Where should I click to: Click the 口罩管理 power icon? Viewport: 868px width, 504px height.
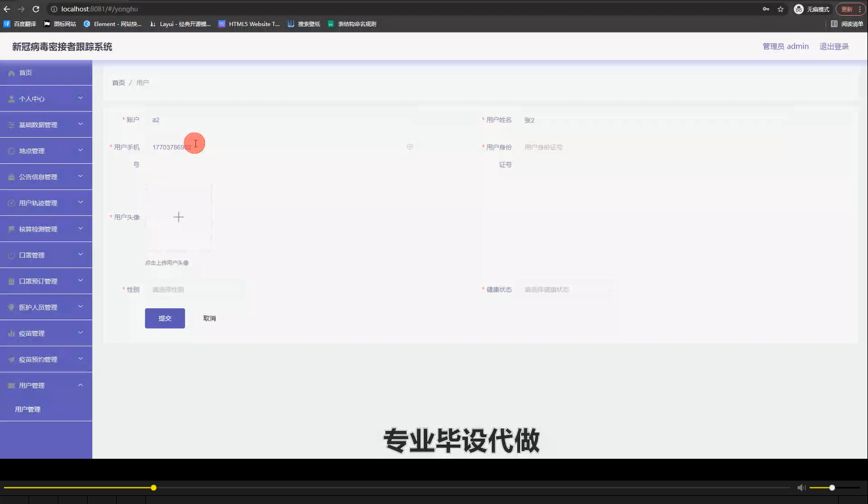[x=11, y=255]
